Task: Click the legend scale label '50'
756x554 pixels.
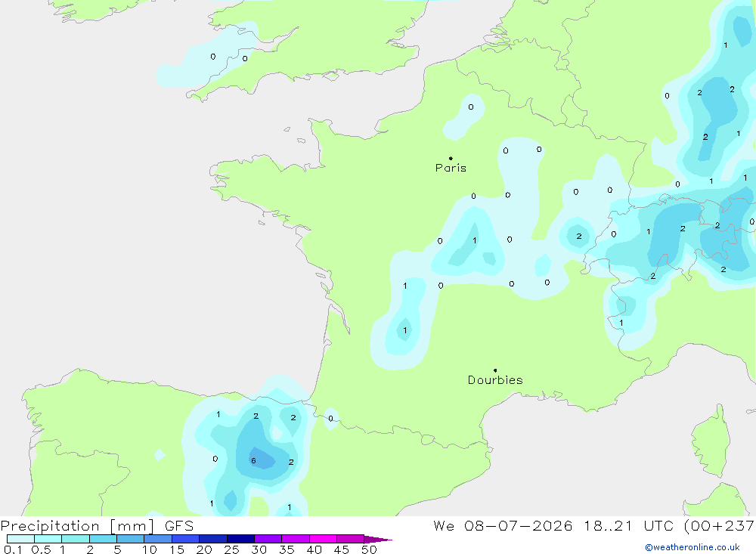Action: click(x=369, y=549)
